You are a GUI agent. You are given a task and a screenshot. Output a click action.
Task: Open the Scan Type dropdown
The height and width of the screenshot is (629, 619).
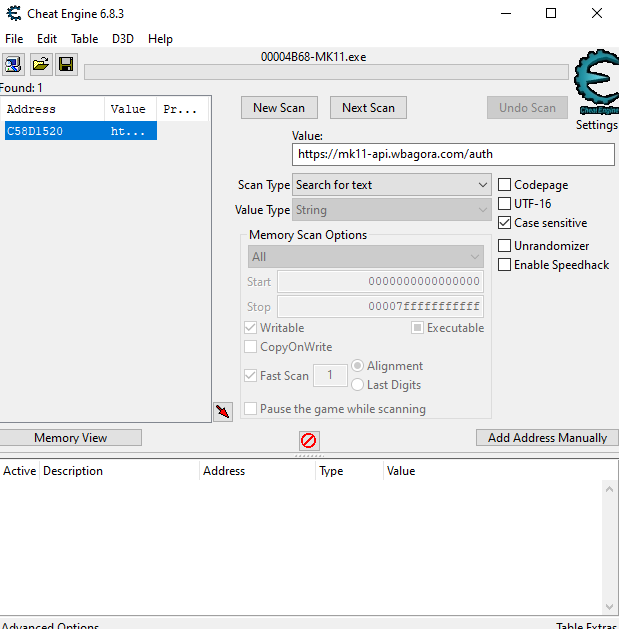[392, 185]
